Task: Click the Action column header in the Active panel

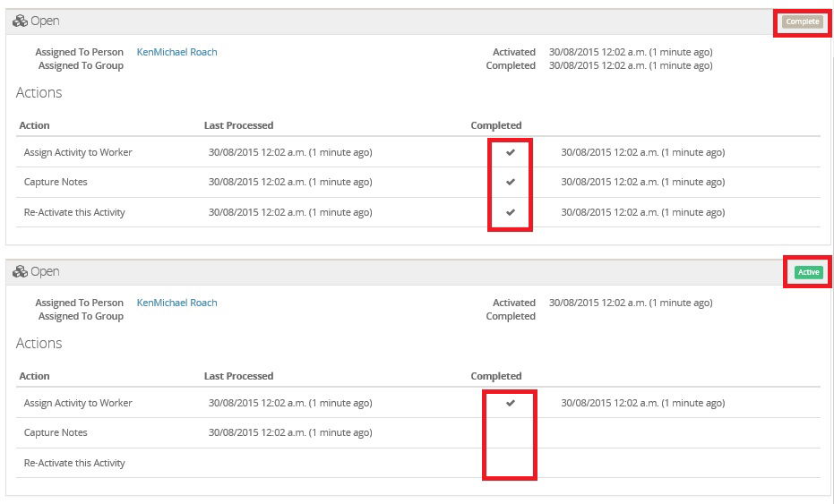Action: click(34, 376)
